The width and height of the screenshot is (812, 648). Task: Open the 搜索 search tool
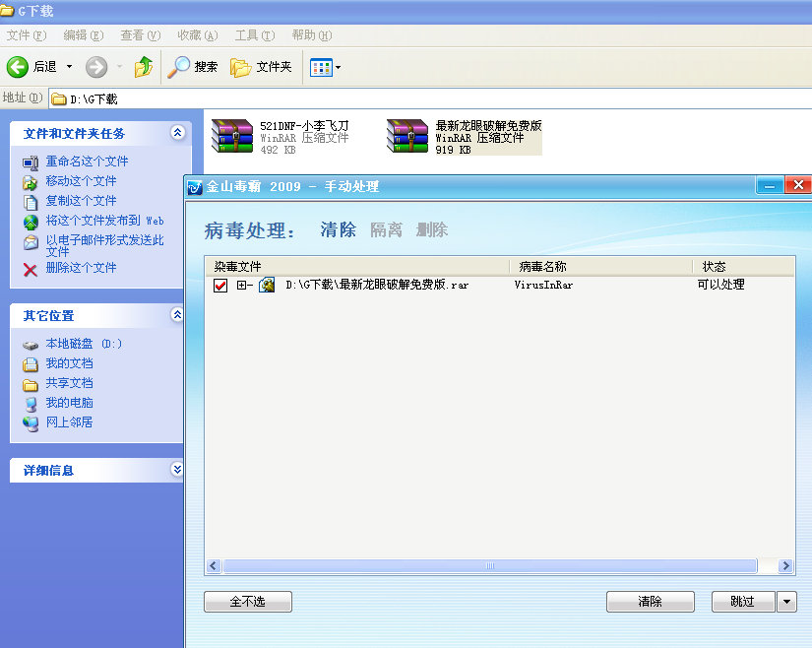click(x=192, y=67)
